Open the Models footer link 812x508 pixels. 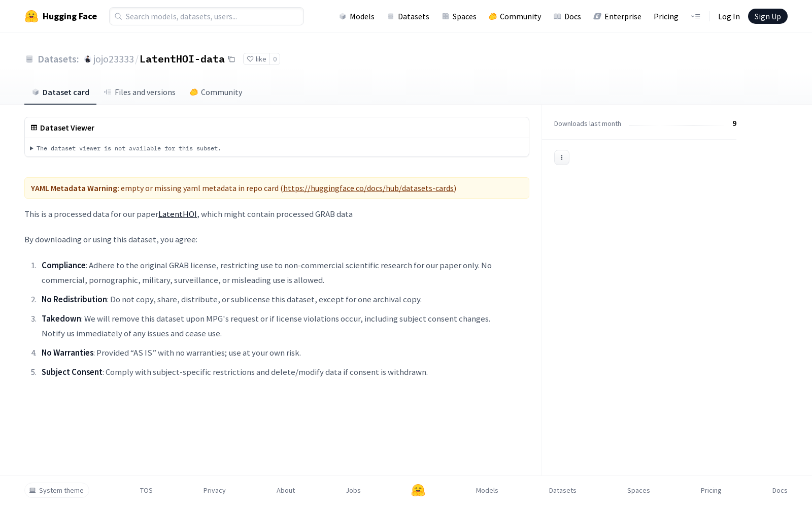(487, 490)
